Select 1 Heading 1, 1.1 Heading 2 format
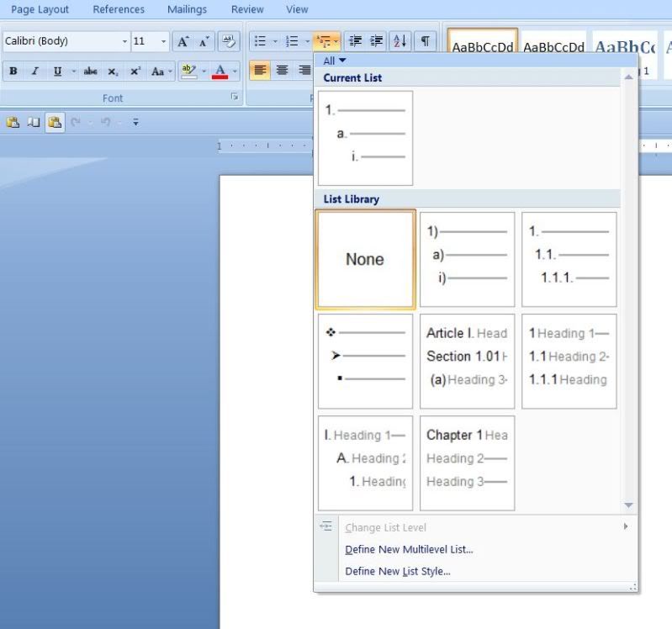This screenshot has width=672, height=629. point(569,362)
